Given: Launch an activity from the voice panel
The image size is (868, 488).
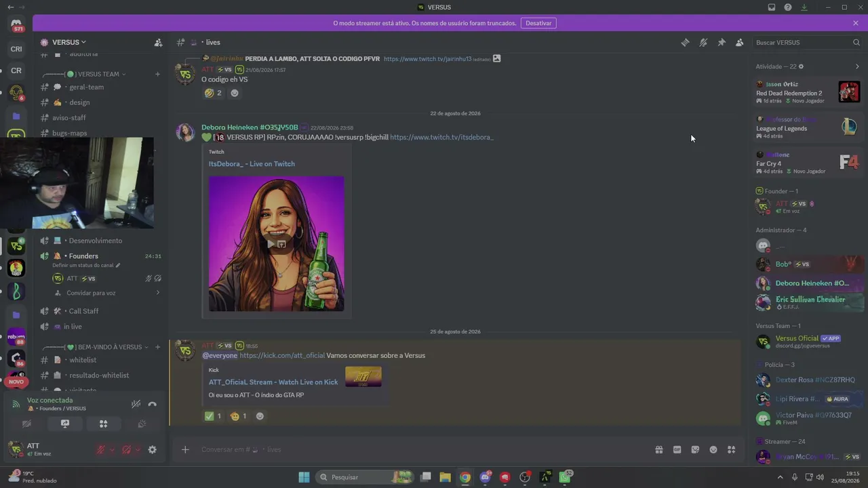Looking at the screenshot, I should click(x=103, y=424).
